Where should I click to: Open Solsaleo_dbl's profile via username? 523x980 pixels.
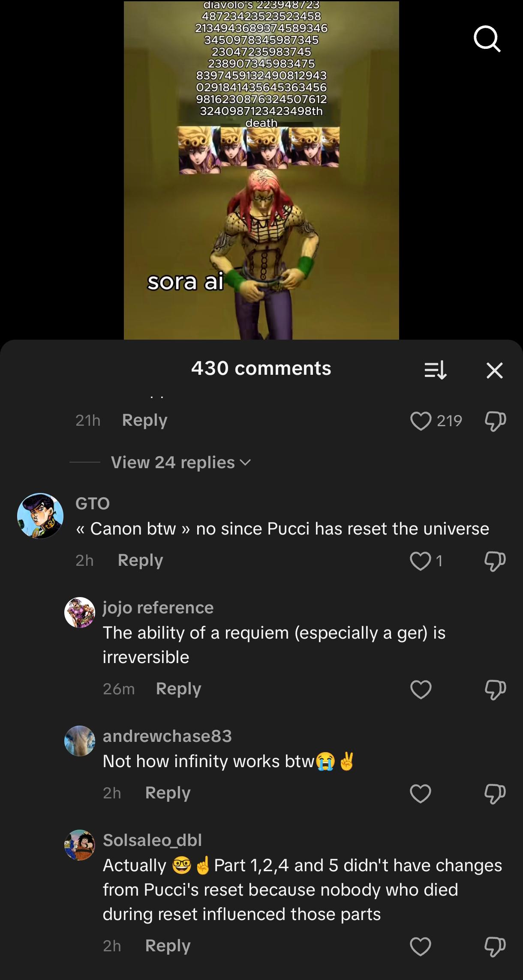click(x=152, y=840)
